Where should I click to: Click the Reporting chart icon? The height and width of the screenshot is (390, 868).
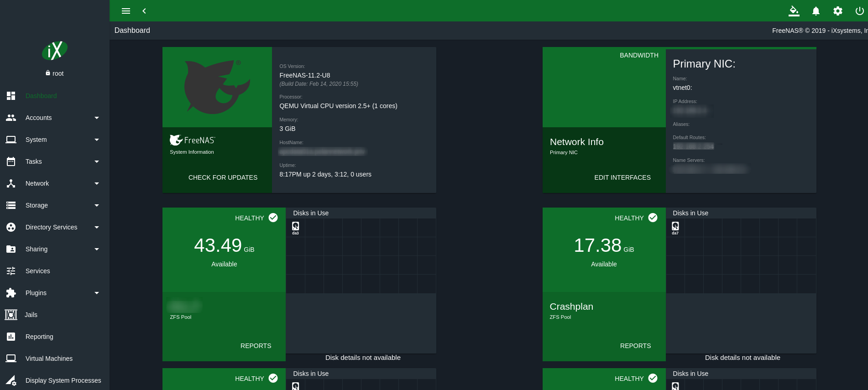[x=11, y=337]
